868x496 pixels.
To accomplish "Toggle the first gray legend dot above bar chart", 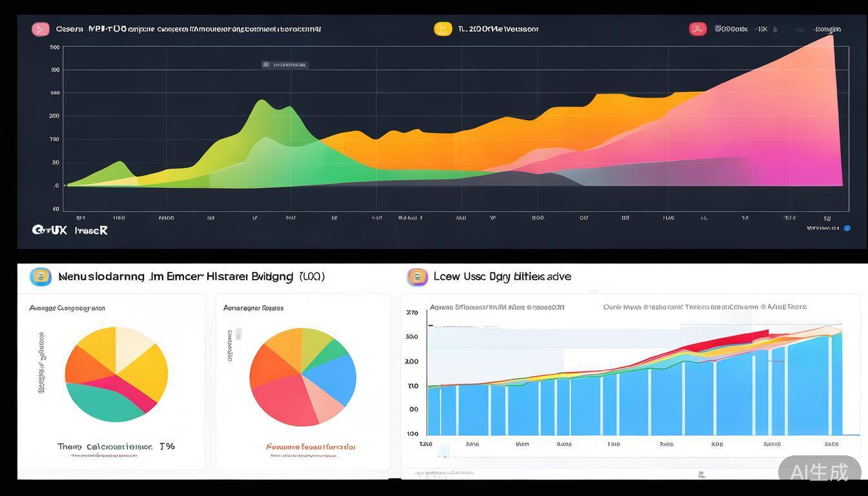I will [529, 307].
